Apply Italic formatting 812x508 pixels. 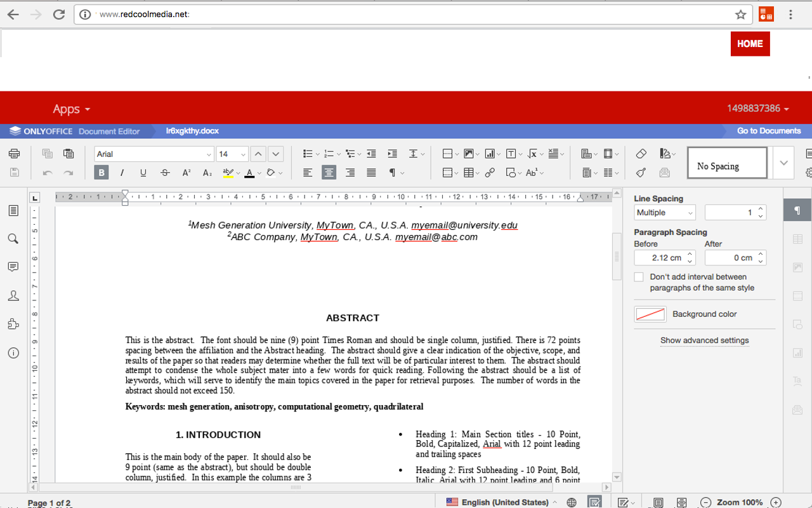tap(122, 173)
